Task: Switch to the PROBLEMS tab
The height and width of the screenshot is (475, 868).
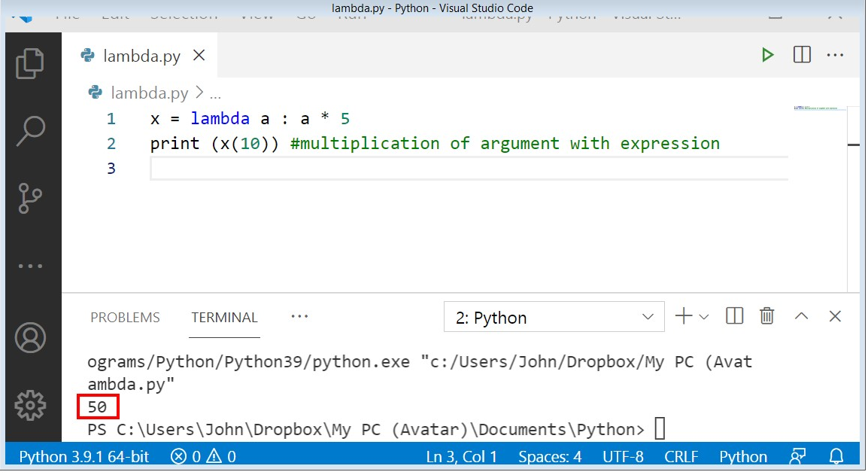Action: pos(125,317)
